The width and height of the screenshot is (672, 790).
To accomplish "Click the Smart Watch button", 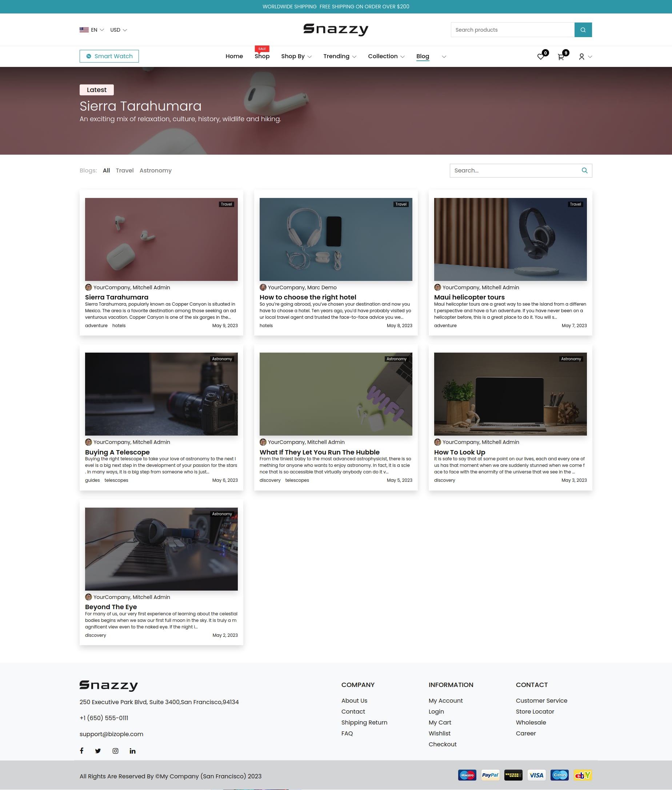I will coord(109,56).
